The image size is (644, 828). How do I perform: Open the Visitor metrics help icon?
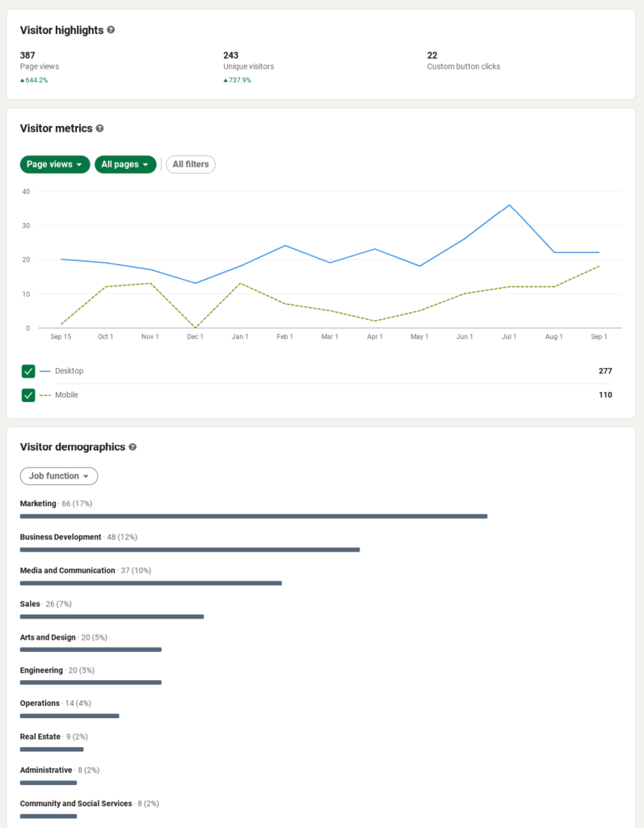99,129
